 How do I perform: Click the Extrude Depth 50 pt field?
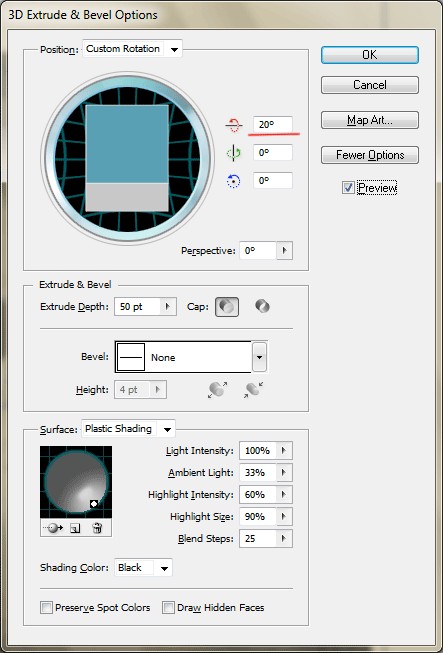pyautogui.click(x=137, y=307)
